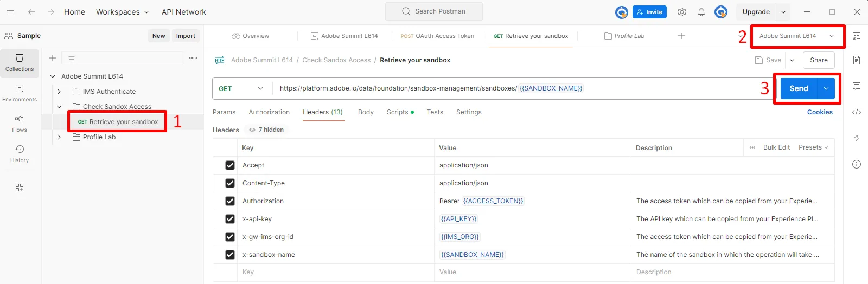Viewport: 868px width, 284px height.
Task: Click the Share button
Action: 819,60
